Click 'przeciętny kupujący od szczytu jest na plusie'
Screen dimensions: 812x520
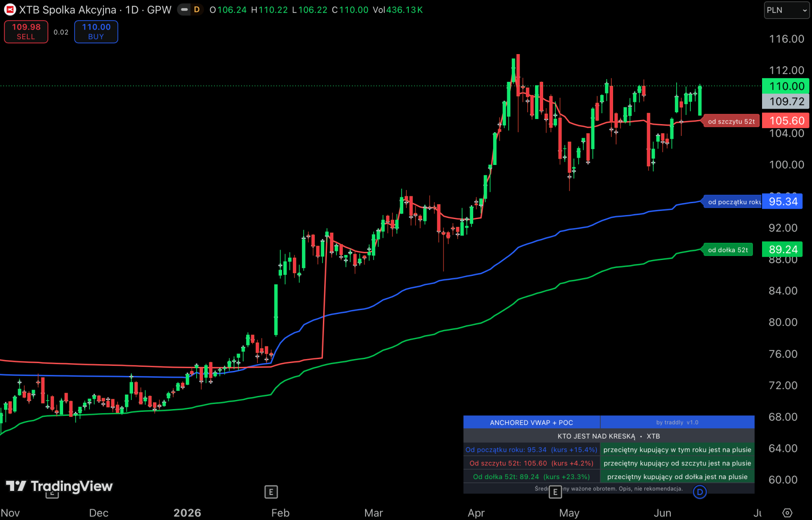click(x=677, y=463)
